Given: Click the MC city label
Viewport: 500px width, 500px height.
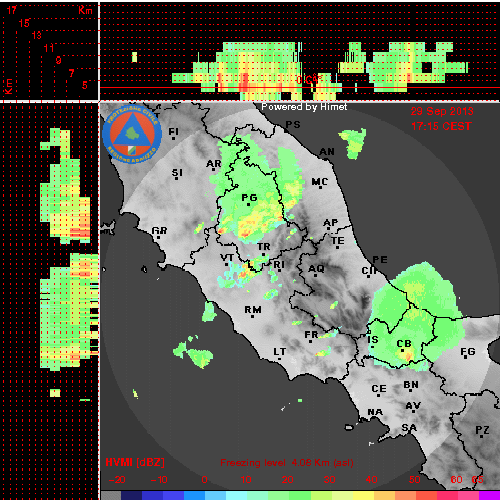Looking at the screenshot, I should [320, 182].
